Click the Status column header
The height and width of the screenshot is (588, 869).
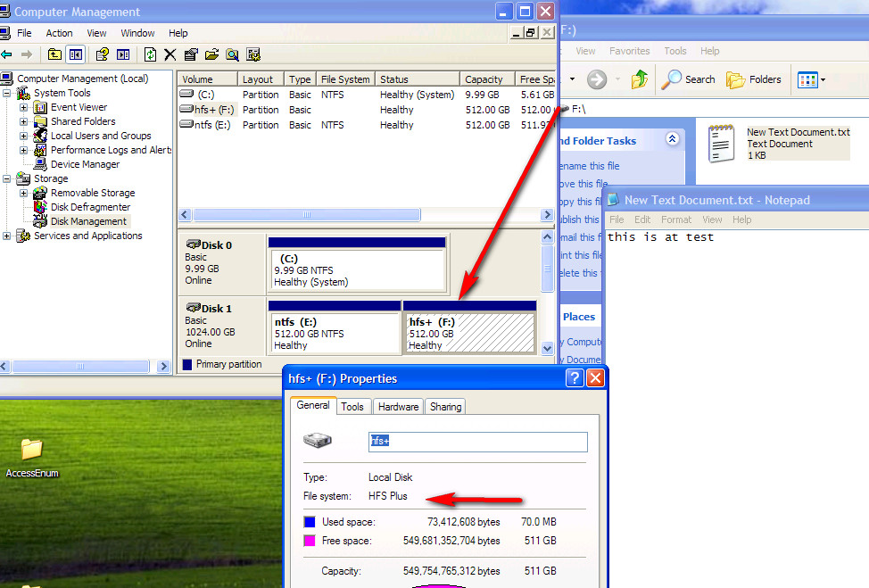(x=418, y=79)
